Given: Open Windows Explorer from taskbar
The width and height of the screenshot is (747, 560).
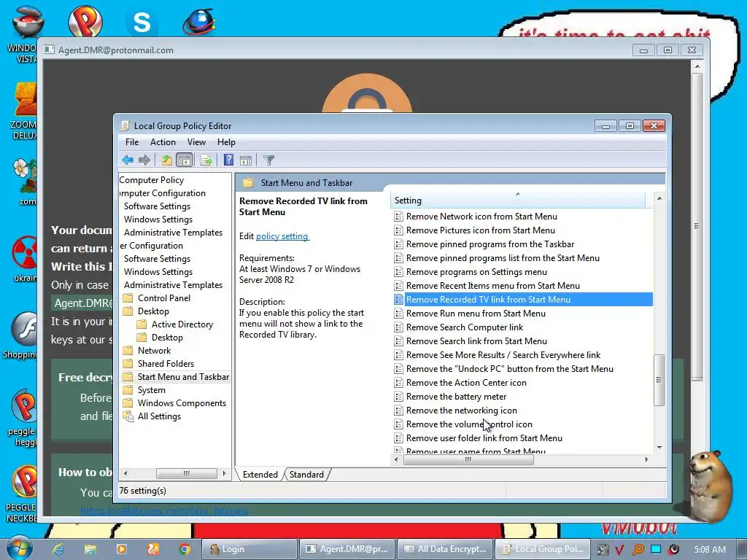Looking at the screenshot, I should (90, 549).
